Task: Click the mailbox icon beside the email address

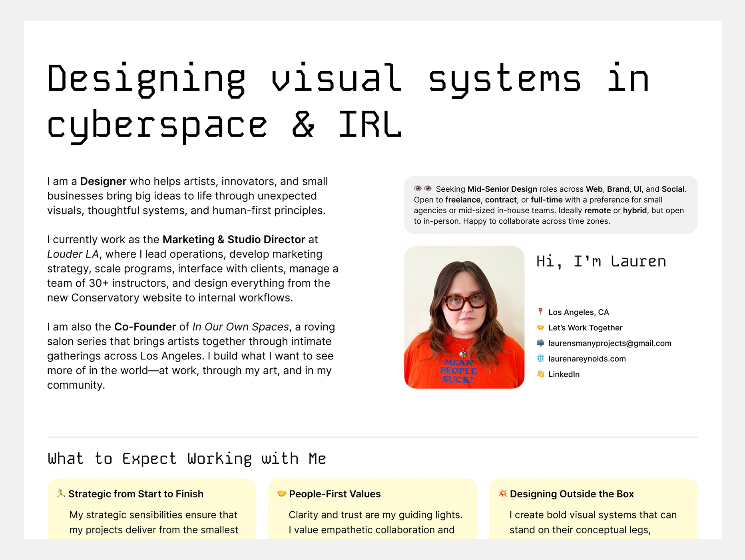Action: pyautogui.click(x=540, y=343)
